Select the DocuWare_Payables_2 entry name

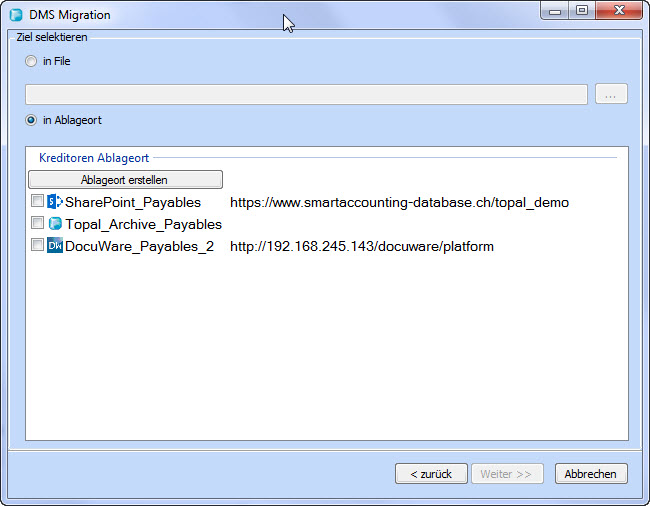tap(139, 246)
